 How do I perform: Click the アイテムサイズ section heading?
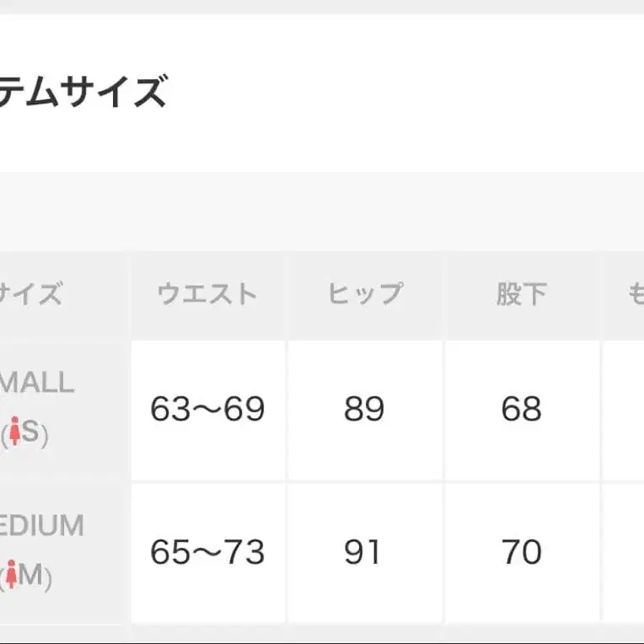point(83,91)
